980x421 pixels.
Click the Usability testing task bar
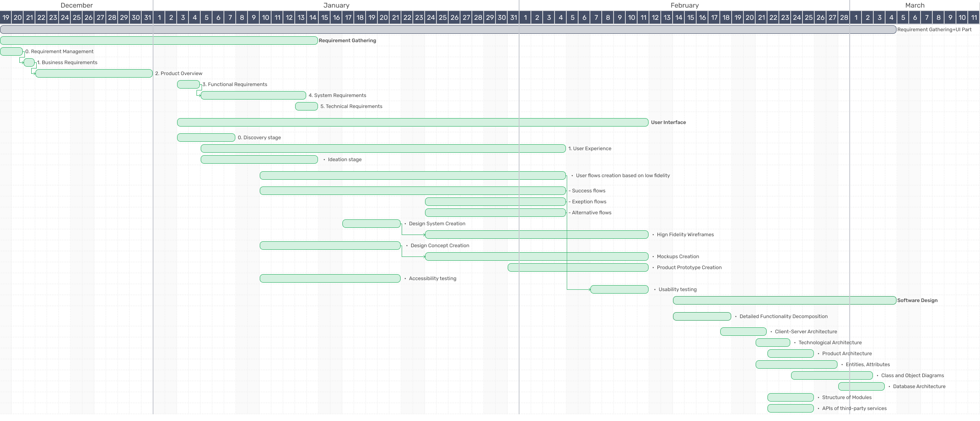click(619, 289)
